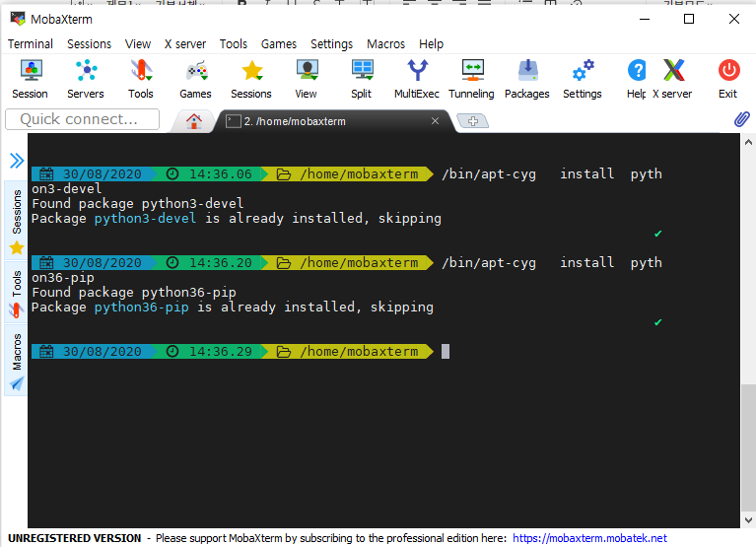Open the Terminal menu
Image resolution: width=756 pixels, height=547 pixels.
point(31,43)
